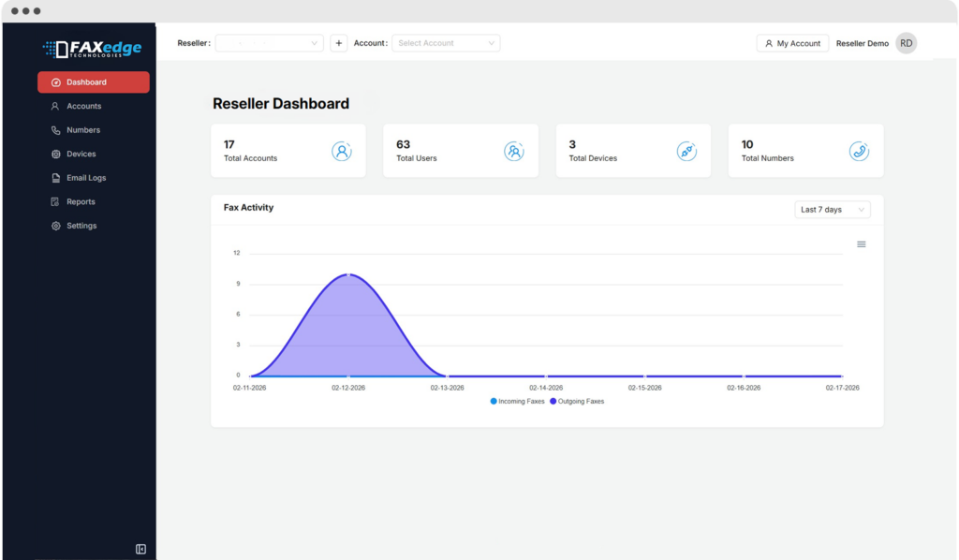Open the chart hamburger menu icon
The height and width of the screenshot is (560, 959).
click(x=861, y=244)
